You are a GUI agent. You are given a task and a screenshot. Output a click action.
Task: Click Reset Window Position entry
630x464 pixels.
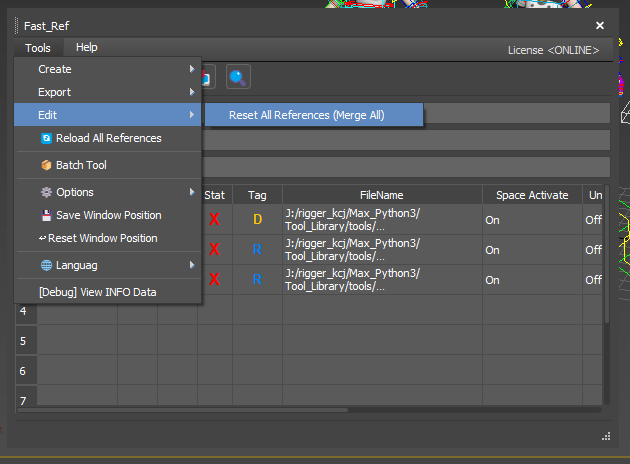pyautogui.click(x=102, y=238)
